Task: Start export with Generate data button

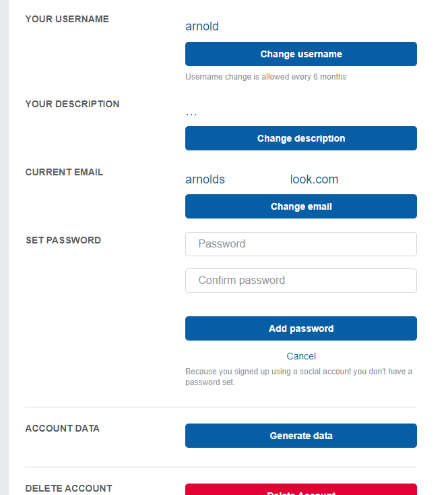Action: click(300, 436)
